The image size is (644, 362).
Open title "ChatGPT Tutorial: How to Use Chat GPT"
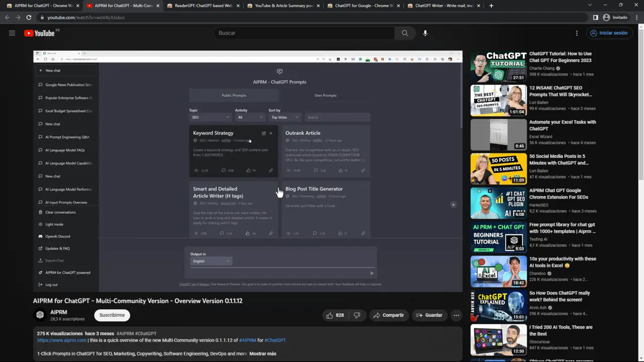[560, 57]
